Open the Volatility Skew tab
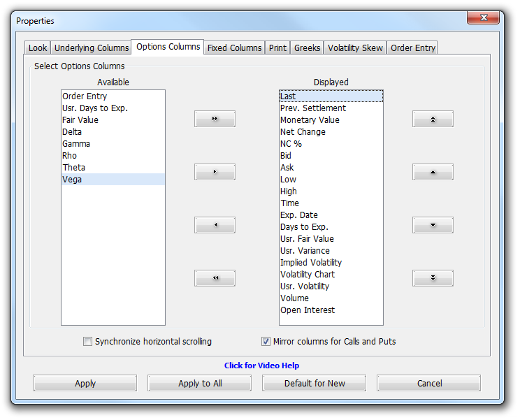 (x=355, y=48)
